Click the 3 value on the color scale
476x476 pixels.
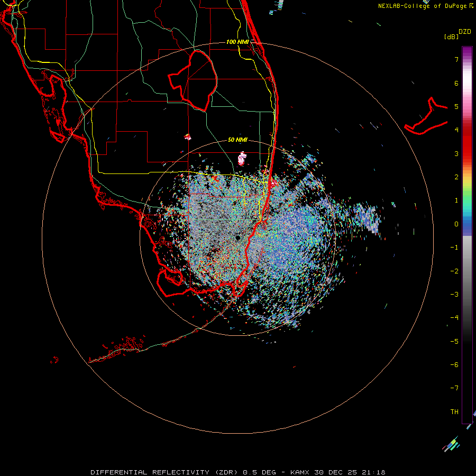point(456,153)
